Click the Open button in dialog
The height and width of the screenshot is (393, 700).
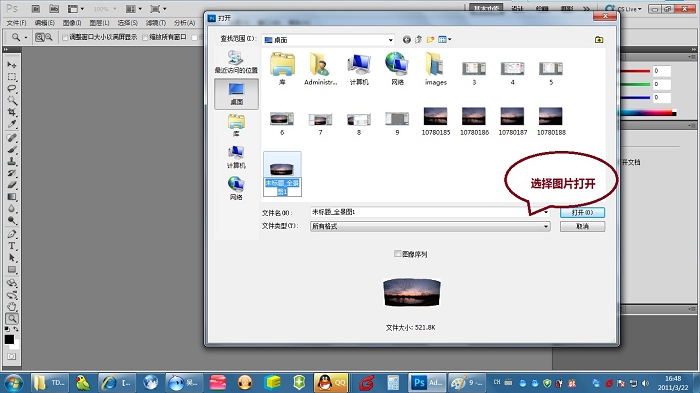(583, 213)
